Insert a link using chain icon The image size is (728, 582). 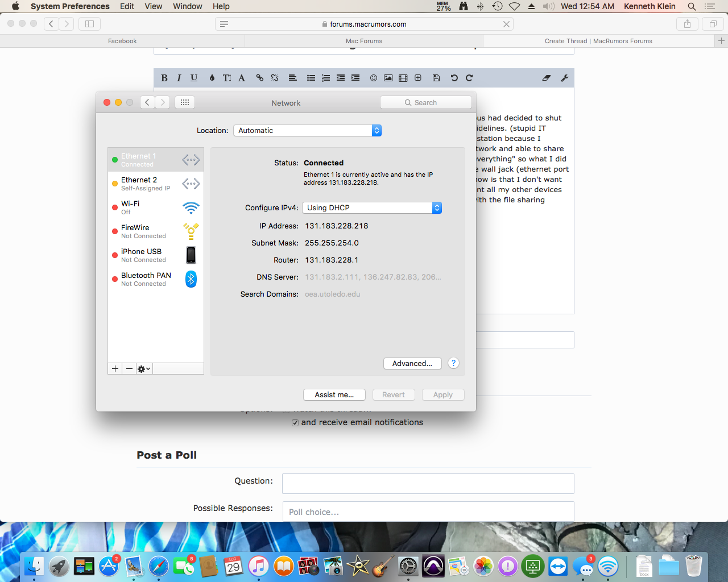pos(260,78)
